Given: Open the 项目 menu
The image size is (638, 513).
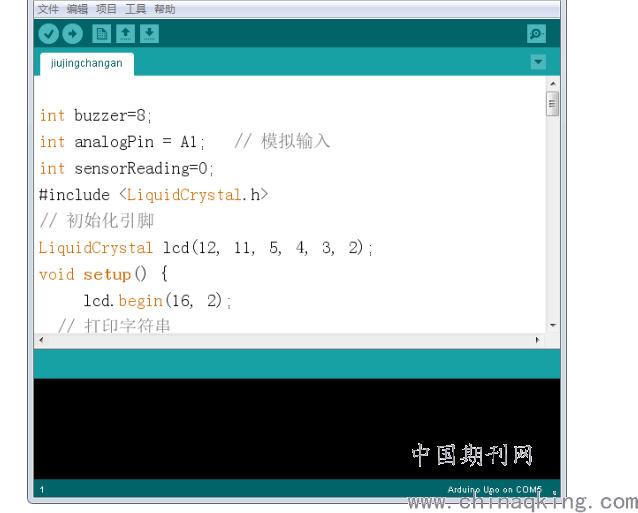Looking at the screenshot, I should click(106, 9).
